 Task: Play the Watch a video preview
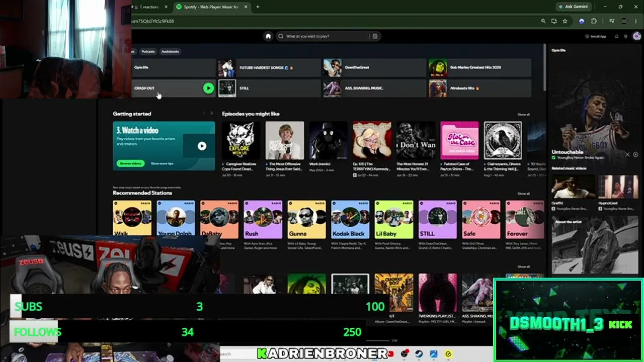coord(202,146)
